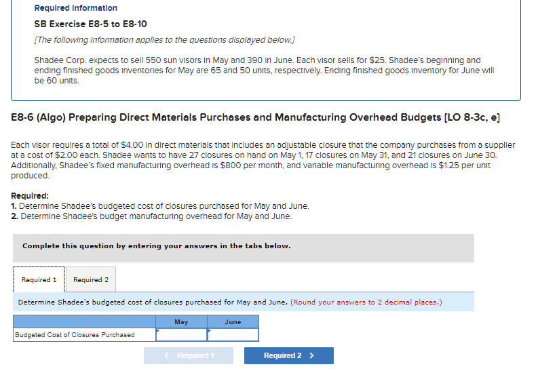The width and height of the screenshot is (557, 392).
Task: Select the SB Exercise E8-5 to E8-10 heading
Action: pyautogui.click(x=89, y=24)
